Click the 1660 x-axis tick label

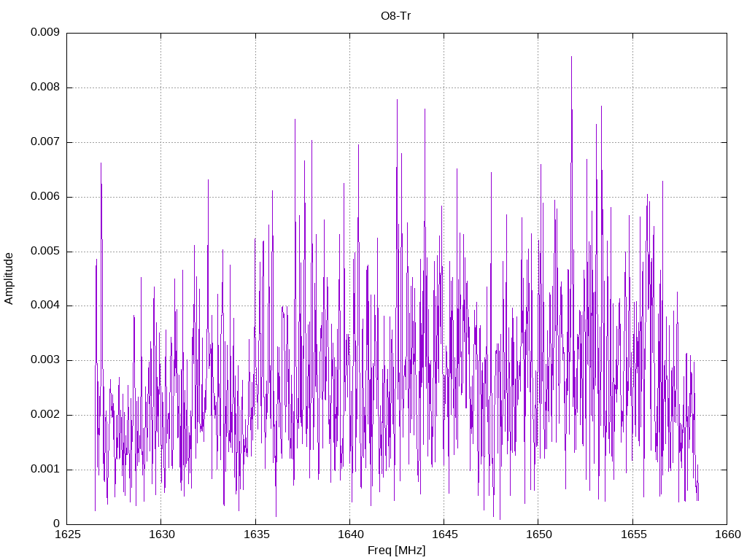click(728, 534)
